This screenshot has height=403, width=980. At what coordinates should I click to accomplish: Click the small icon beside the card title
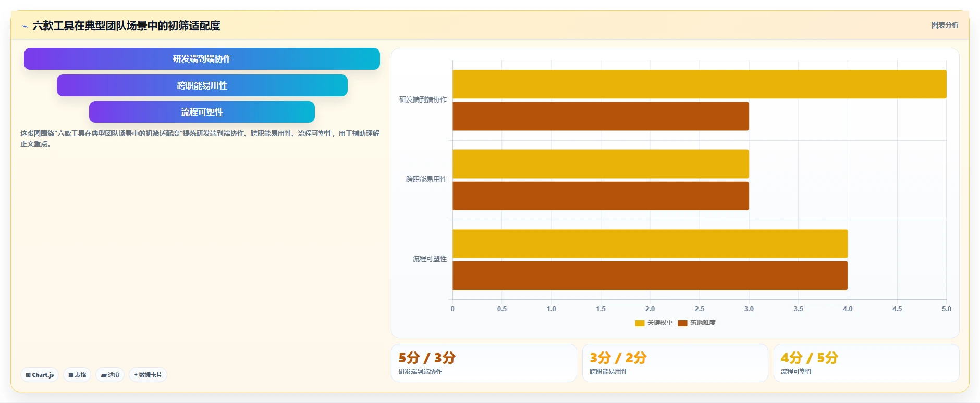point(24,26)
